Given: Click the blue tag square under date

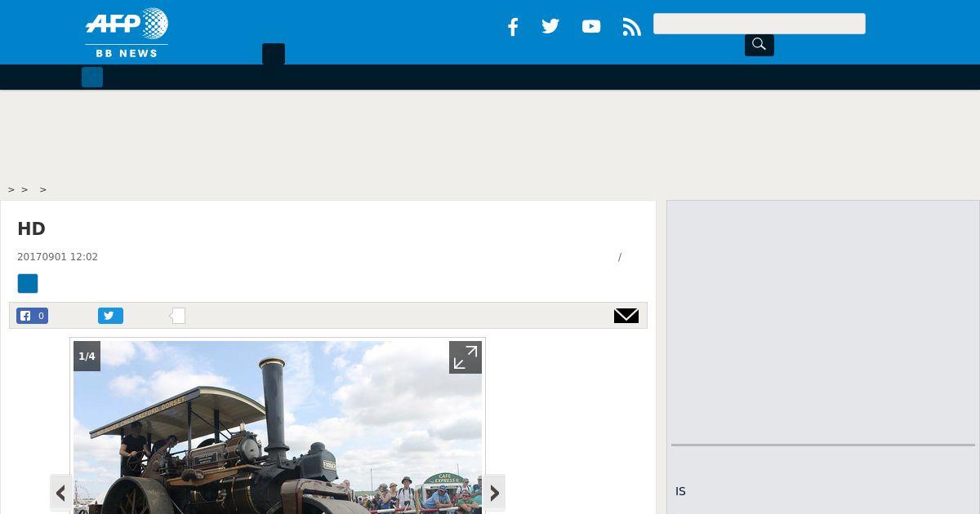Looking at the screenshot, I should tap(28, 284).
